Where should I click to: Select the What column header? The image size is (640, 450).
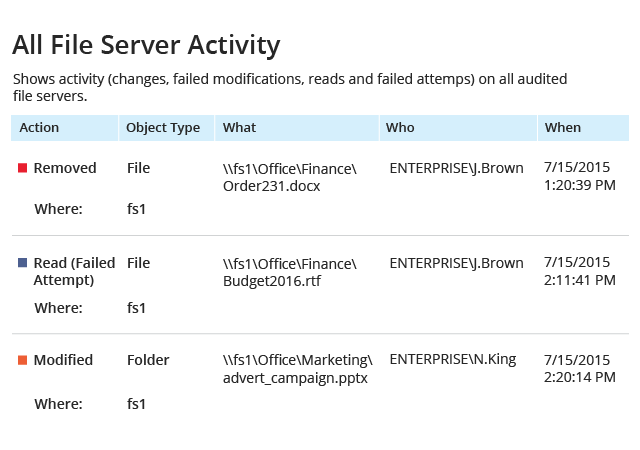pos(297,128)
